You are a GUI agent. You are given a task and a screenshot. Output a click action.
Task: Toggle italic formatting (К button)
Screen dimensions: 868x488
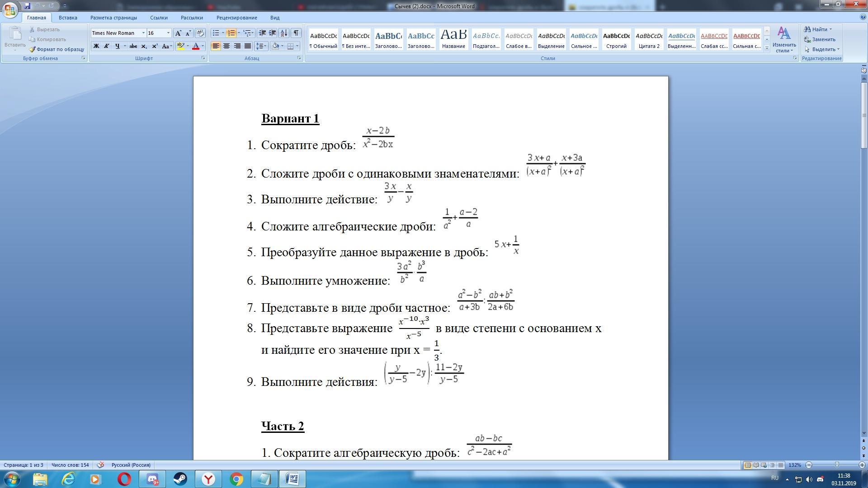pos(107,46)
